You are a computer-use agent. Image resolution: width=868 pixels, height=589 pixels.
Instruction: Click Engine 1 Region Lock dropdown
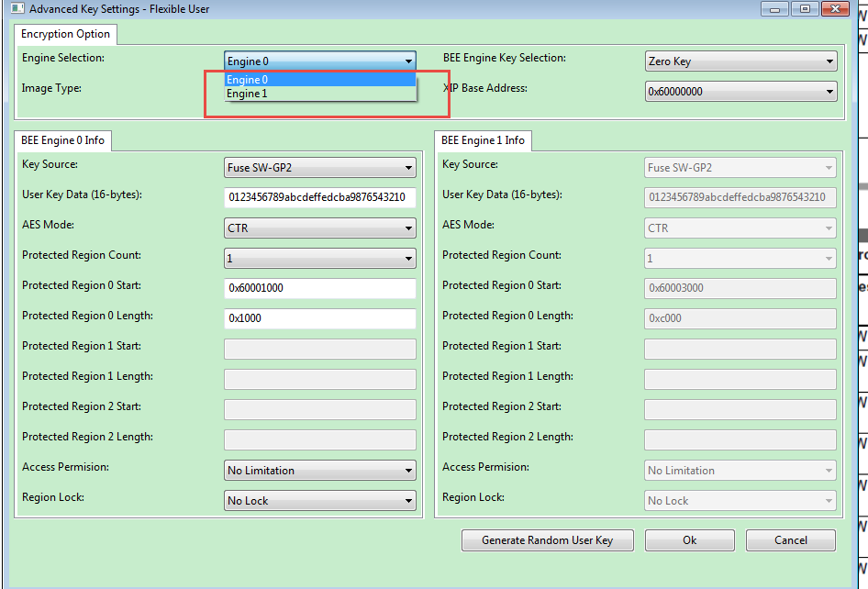click(740, 500)
